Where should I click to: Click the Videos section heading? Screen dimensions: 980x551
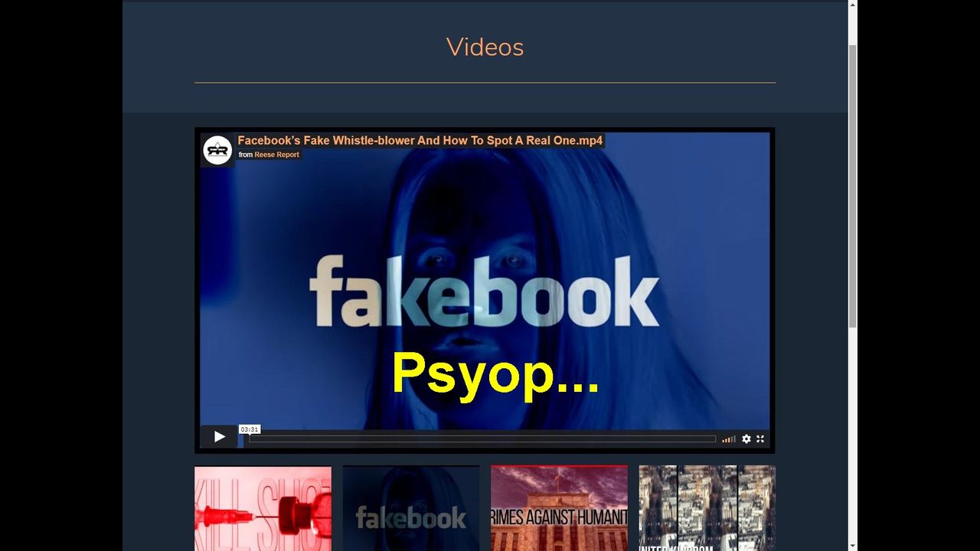(485, 47)
